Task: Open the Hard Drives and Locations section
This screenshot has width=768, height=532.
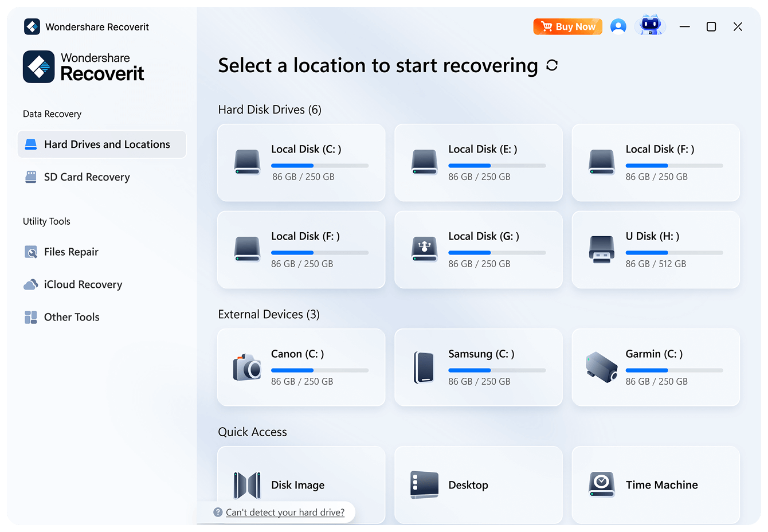Action: coord(102,144)
